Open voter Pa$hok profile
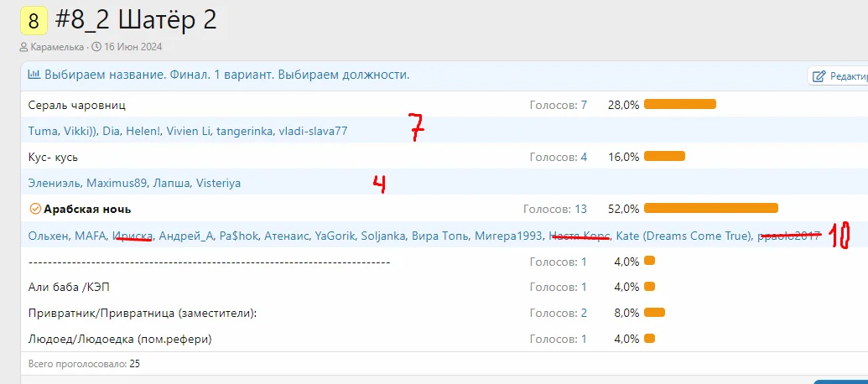Screen dimensions: 868x384 238,236
